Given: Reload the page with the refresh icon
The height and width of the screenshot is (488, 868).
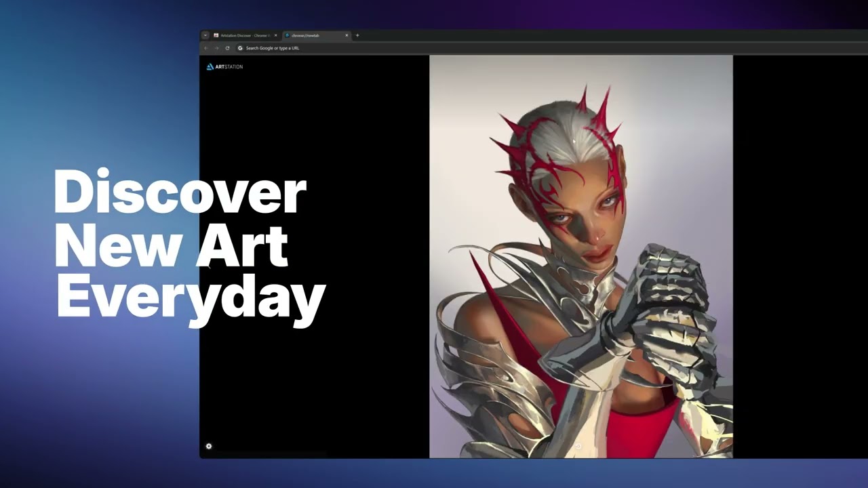Looking at the screenshot, I should [x=227, y=48].
